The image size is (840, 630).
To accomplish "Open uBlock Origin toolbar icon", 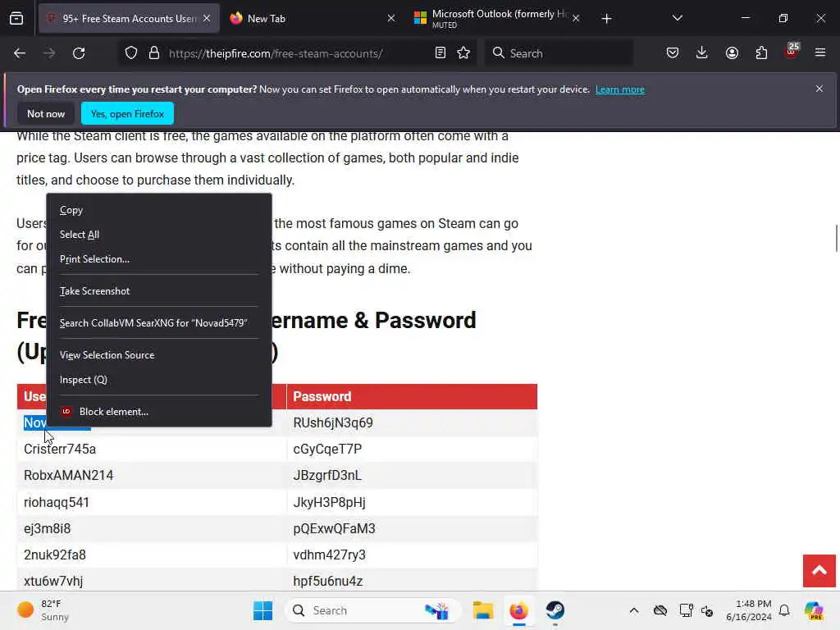I will point(792,52).
